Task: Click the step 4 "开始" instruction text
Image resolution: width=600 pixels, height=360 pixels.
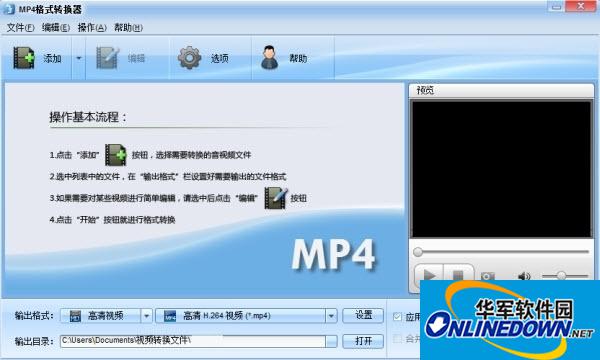Action: click(112, 220)
